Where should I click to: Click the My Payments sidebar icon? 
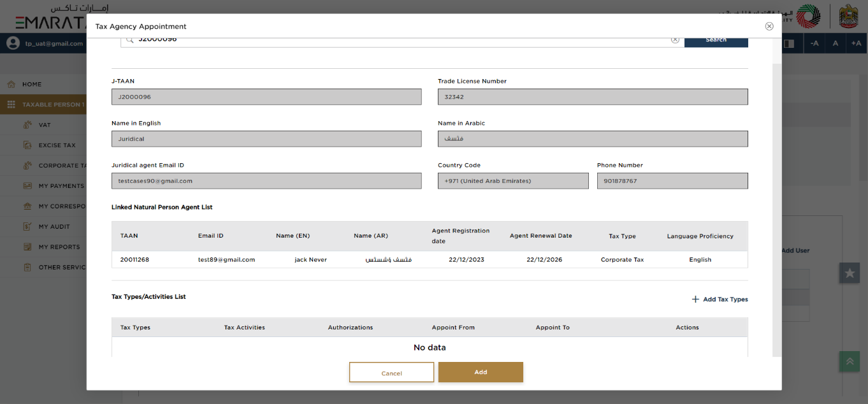[27, 186]
